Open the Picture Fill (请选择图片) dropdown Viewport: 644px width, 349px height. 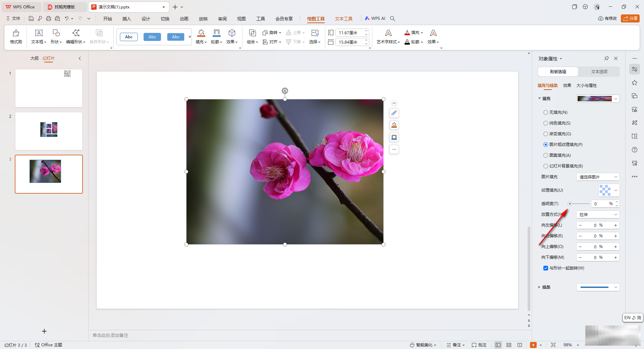click(x=598, y=177)
